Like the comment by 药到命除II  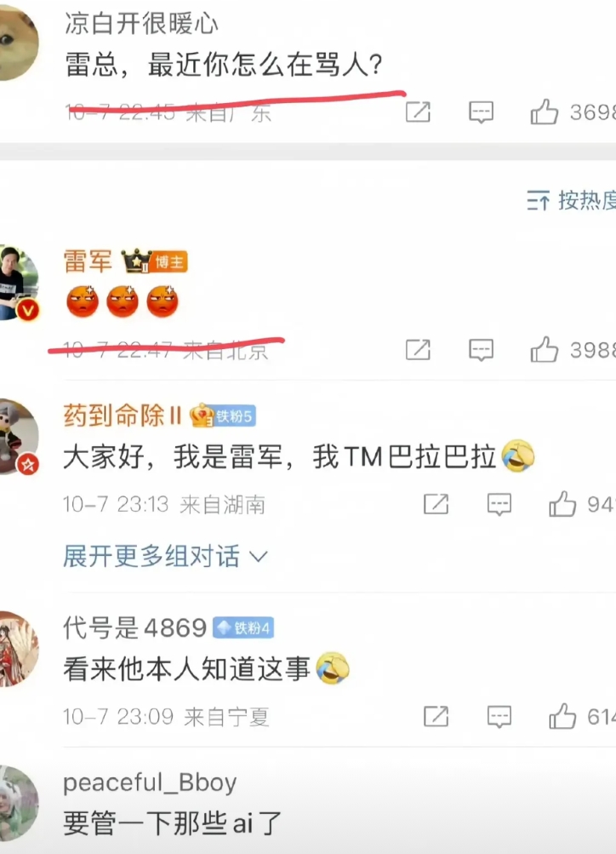click(x=562, y=503)
